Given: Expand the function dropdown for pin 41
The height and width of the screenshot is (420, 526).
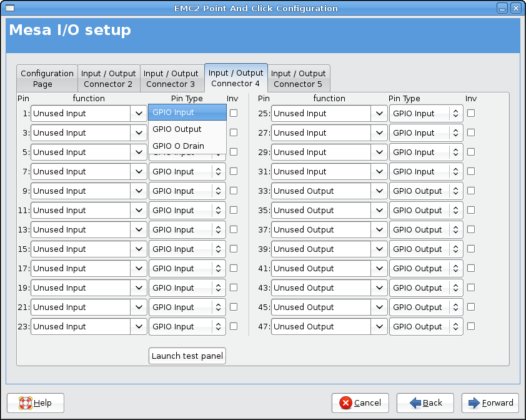Looking at the screenshot, I should pyautogui.click(x=379, y=269).
